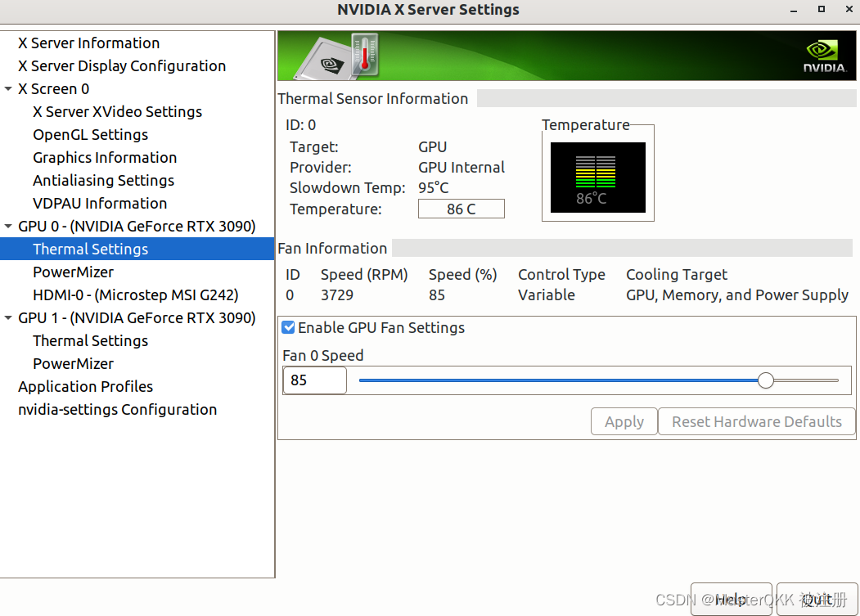Collapse the X Screen 0 tree node
Image resolution: width=860 pixels, height=616 pixels.
(x=8, y=89)
